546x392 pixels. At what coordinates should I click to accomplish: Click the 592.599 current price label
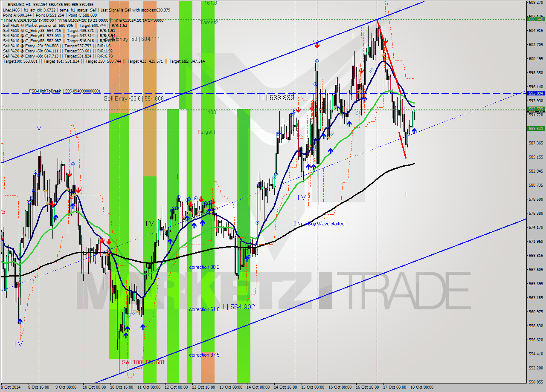(536, 109)
